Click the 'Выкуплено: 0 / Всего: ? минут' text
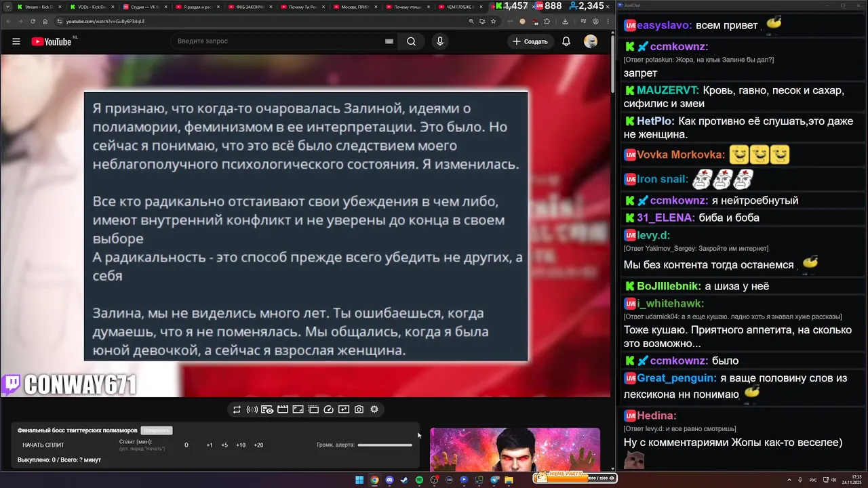868x488 pixels. [x=59, y=460]
